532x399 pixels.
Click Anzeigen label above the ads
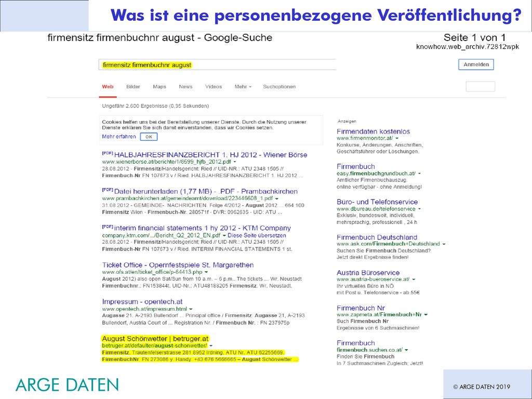[x=347, y=121]
